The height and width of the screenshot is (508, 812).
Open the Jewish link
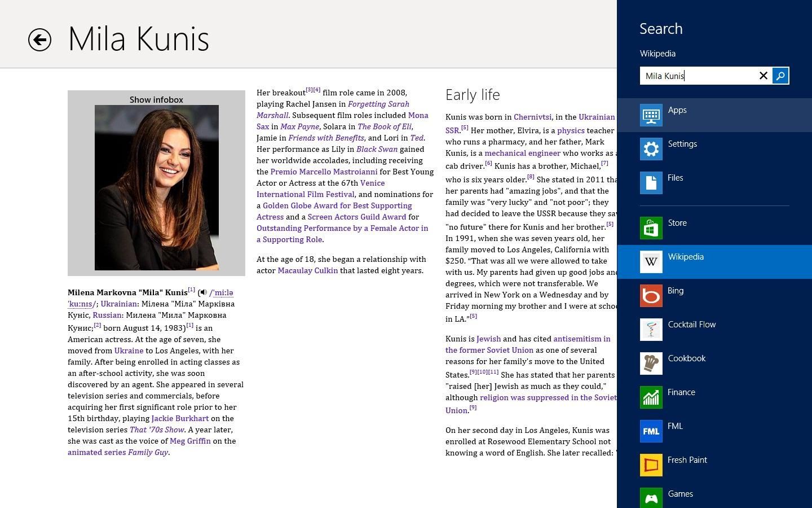click(x=488, y=339)
